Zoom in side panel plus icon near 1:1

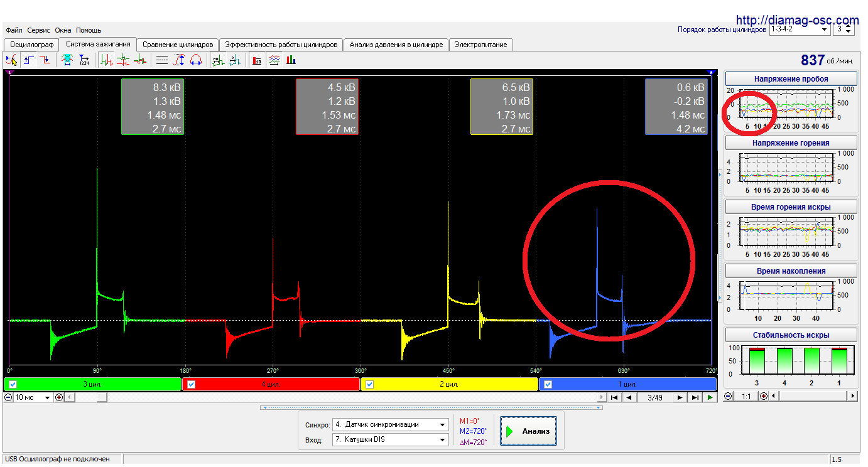[x=764, y=396]
